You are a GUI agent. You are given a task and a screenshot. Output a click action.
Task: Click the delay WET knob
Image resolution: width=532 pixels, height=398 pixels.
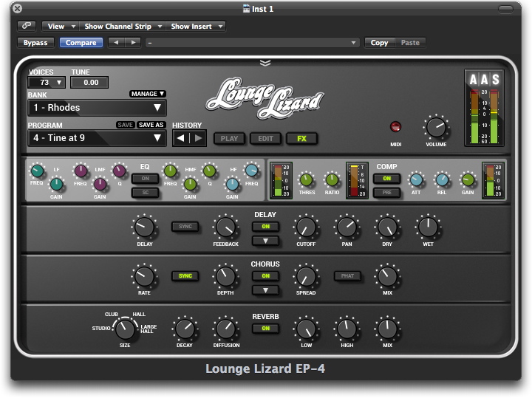(428, 227)
